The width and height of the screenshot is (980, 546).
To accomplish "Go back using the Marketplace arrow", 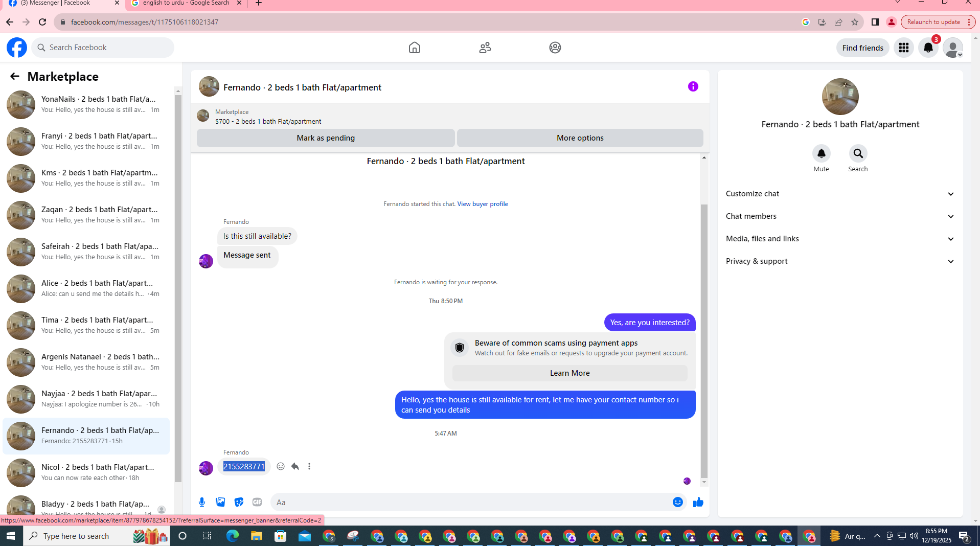I will click(14, 76).
